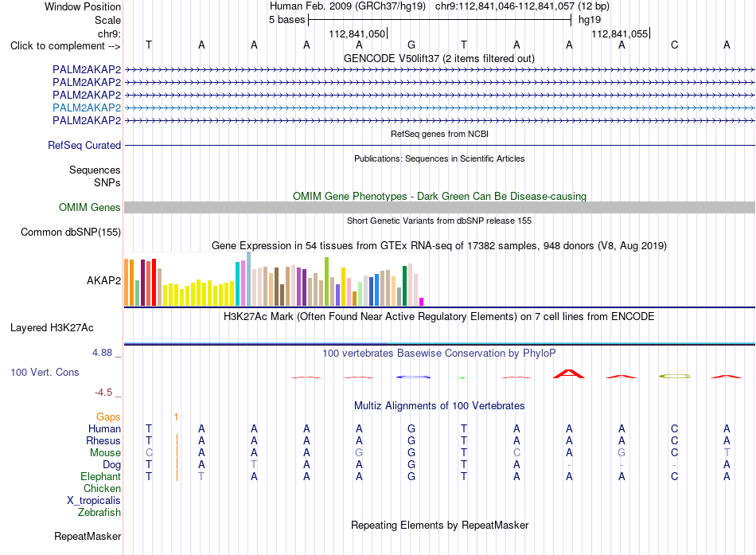Click the RepeatMasker track label
The image size is (756, 555).
pyautogui.click(x=88, y=536)
